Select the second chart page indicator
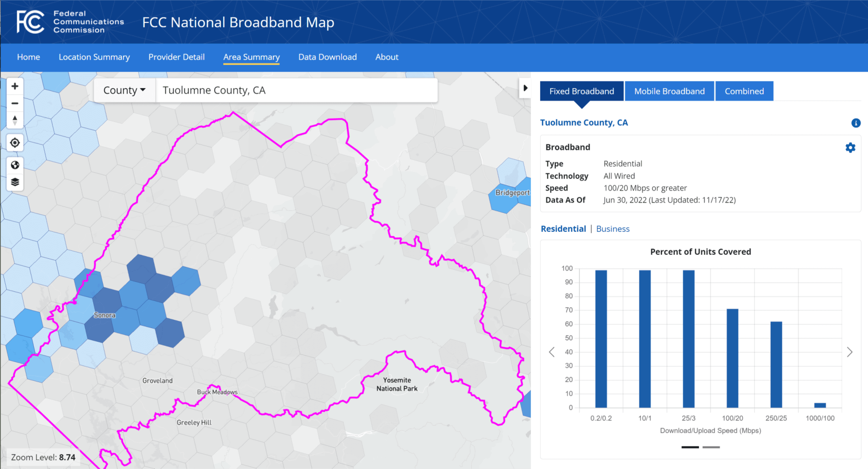The image size is (868, 469). pos(711,447)
